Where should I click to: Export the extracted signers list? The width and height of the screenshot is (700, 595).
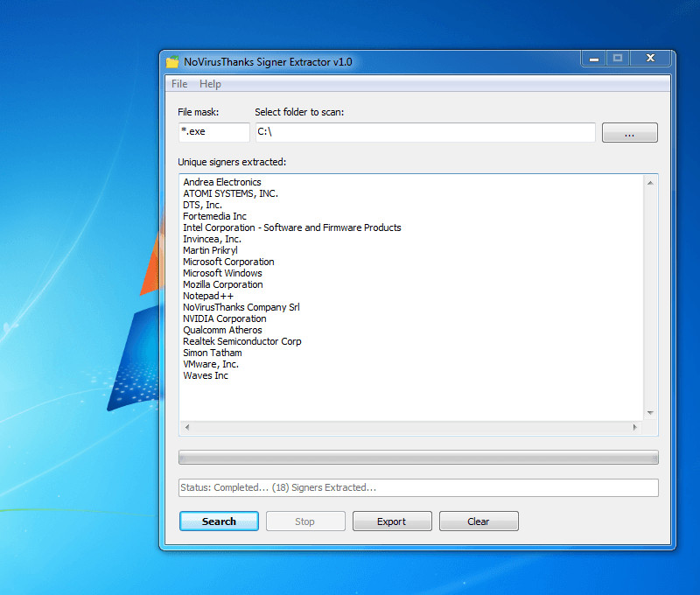click(x=392, y=521)
